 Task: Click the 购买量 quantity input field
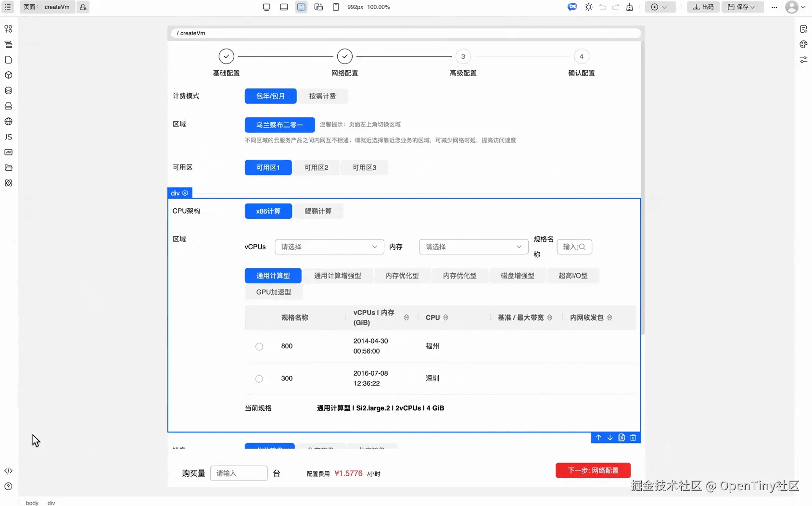239,473
